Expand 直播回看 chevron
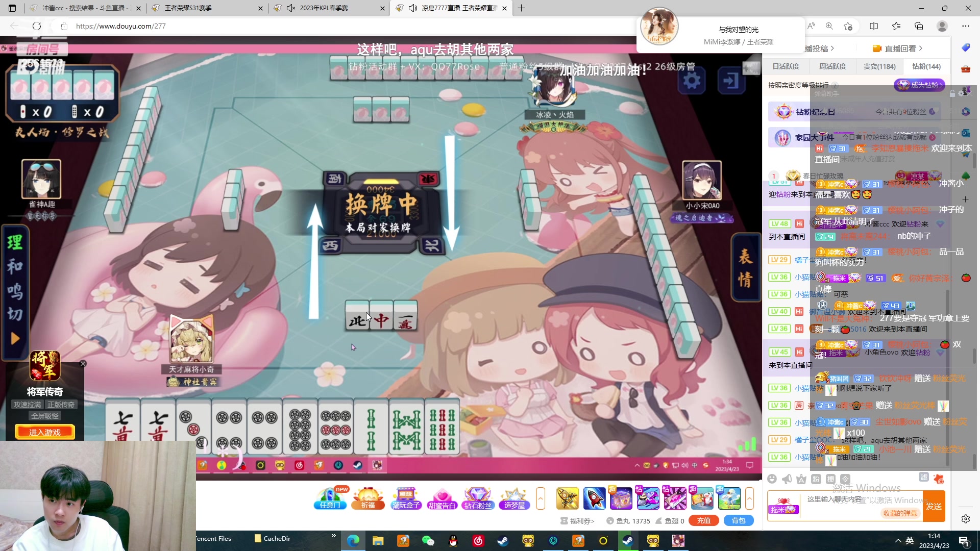This screenshot has height=551, width=980. click(x=920, y=48)
